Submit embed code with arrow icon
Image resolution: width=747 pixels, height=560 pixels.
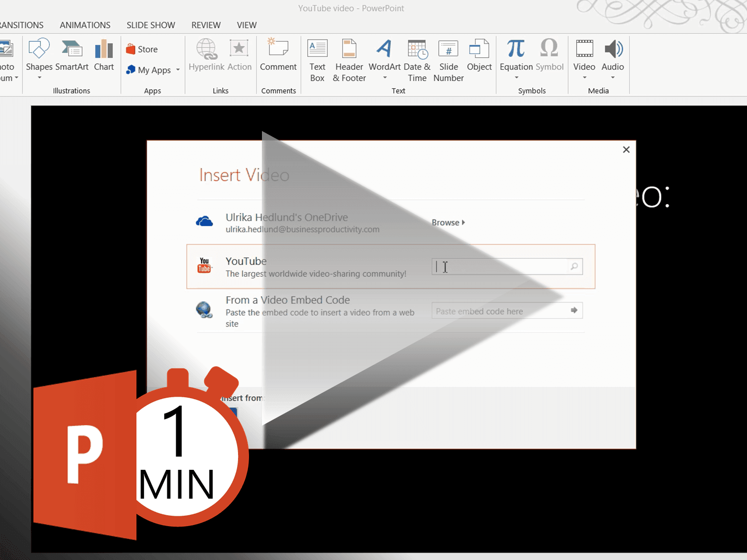tap(574, 311)
